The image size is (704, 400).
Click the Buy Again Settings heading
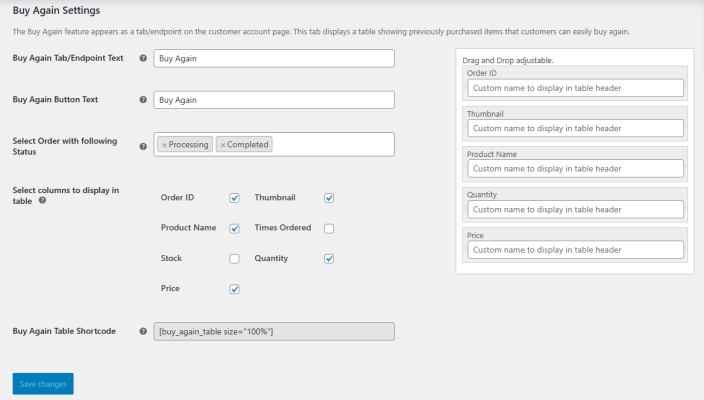pos(56,10)
